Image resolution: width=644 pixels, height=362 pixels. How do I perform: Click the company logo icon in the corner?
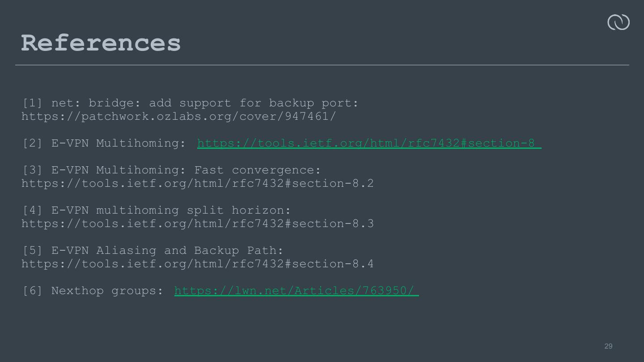click(x=619, y=22)
